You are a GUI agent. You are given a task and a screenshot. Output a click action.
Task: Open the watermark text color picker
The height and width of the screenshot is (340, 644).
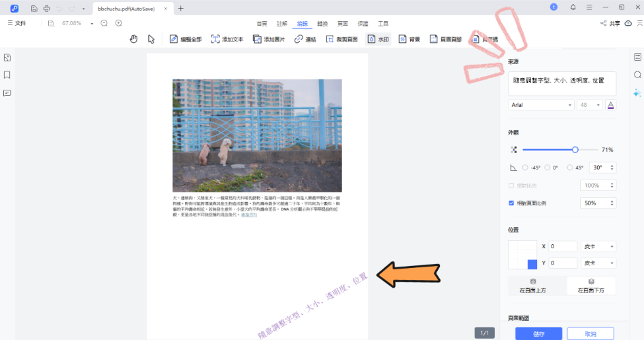[x=611, y=105]
